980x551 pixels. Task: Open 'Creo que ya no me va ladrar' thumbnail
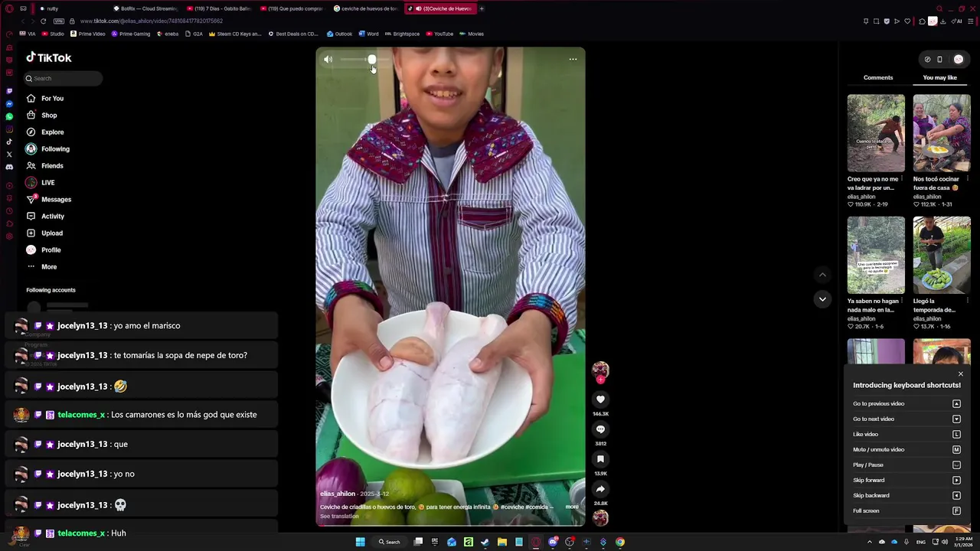coord(876,133)
